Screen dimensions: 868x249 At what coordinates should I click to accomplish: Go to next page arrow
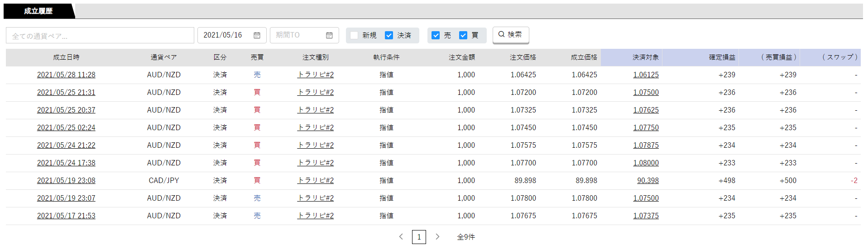pyautogui.click(x=437, y=237)
